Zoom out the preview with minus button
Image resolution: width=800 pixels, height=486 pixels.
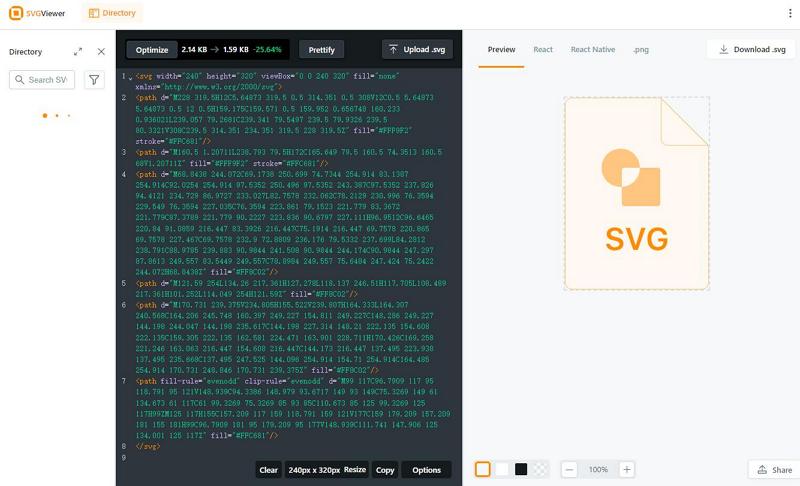569,469
